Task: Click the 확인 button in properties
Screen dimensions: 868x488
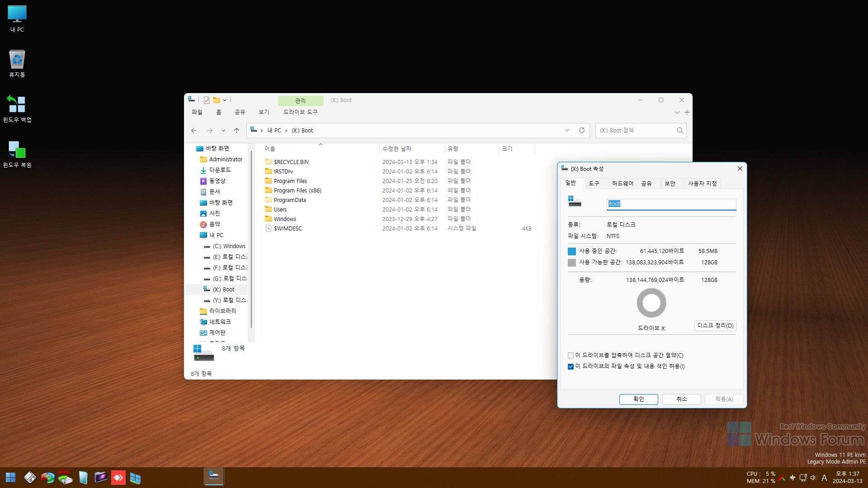Action: coord(638,399)
